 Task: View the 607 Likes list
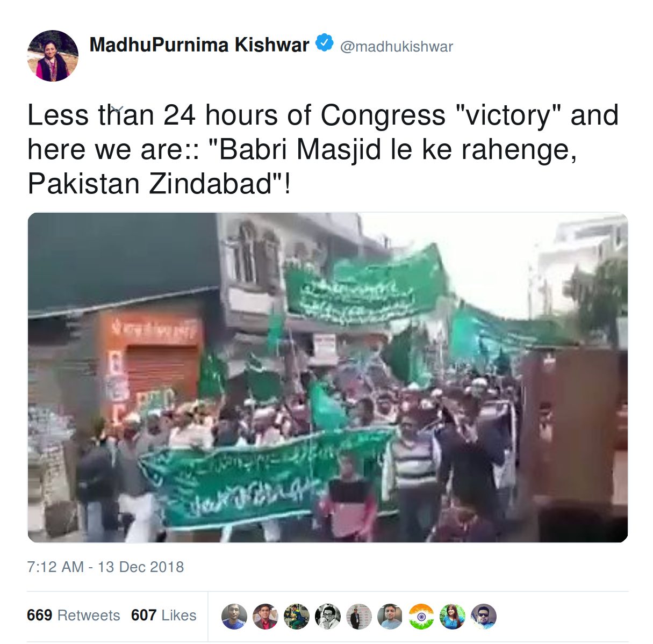click(164, 616)
